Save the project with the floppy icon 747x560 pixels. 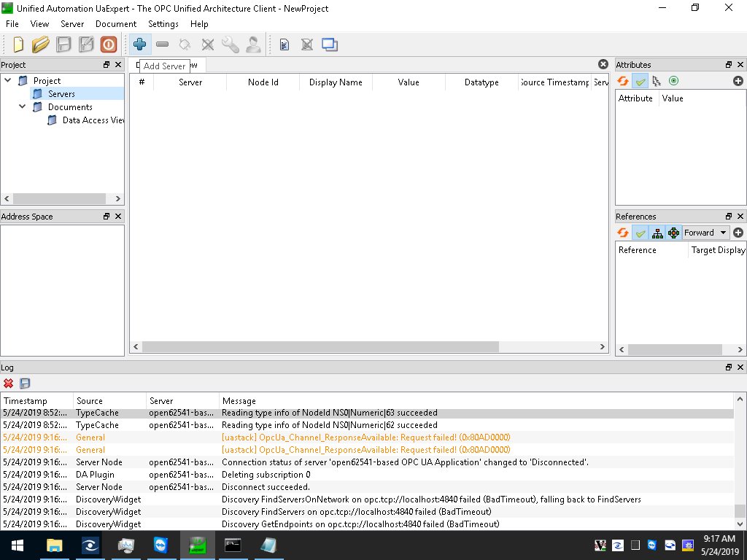click(63, 44)
